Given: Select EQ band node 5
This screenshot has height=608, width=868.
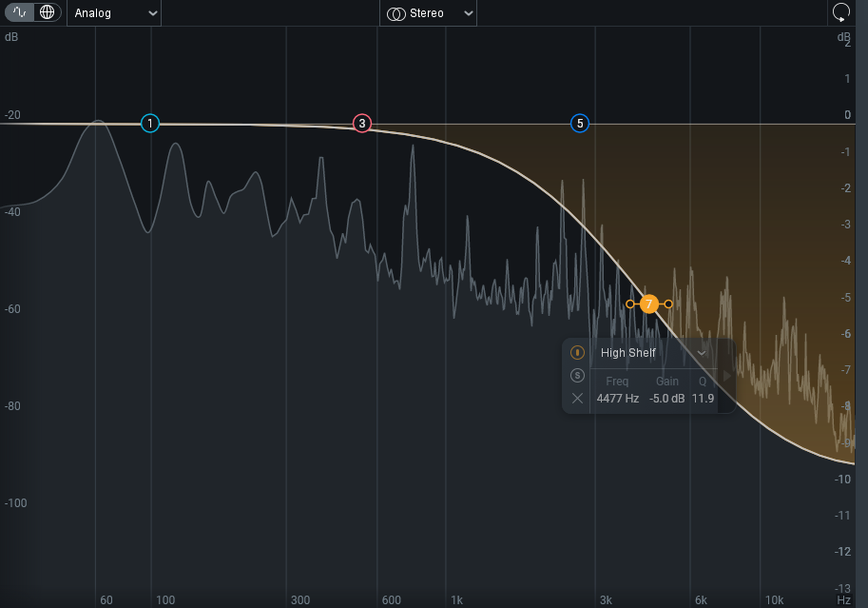Looking at the screenshot, I should [580, 123].
